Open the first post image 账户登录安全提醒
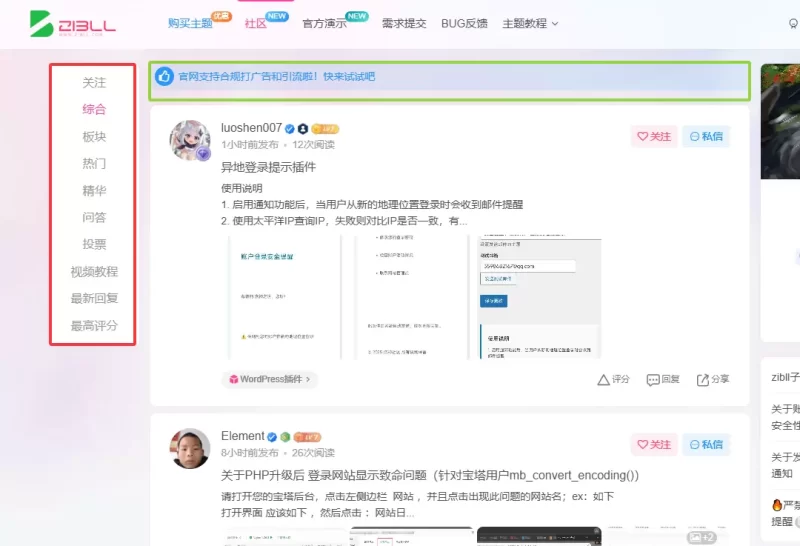 [x=285, y=297]
